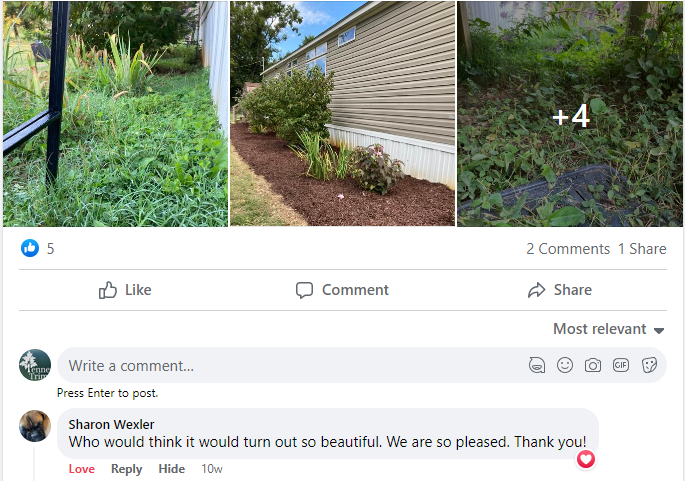View the 1 Share details
Screen dimensions: 685x481
[x=642, y=249]
